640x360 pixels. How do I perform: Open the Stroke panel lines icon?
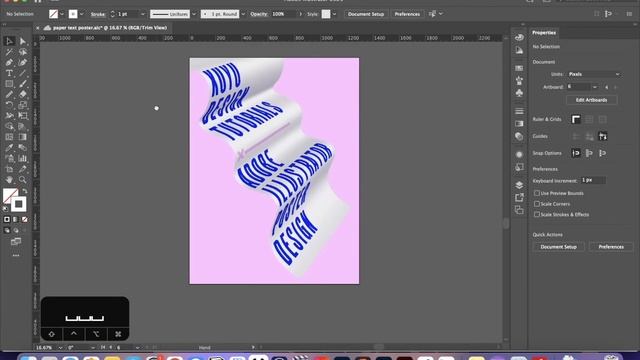[519, 111]
